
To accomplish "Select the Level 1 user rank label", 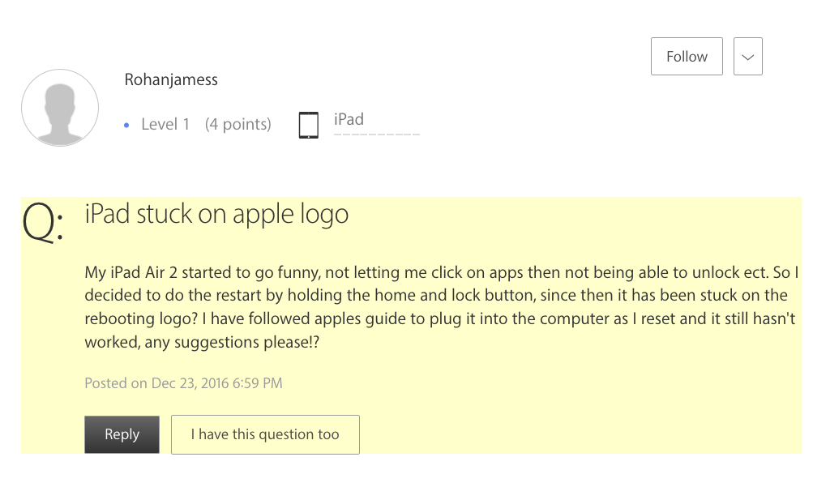I will click(165, 124).
